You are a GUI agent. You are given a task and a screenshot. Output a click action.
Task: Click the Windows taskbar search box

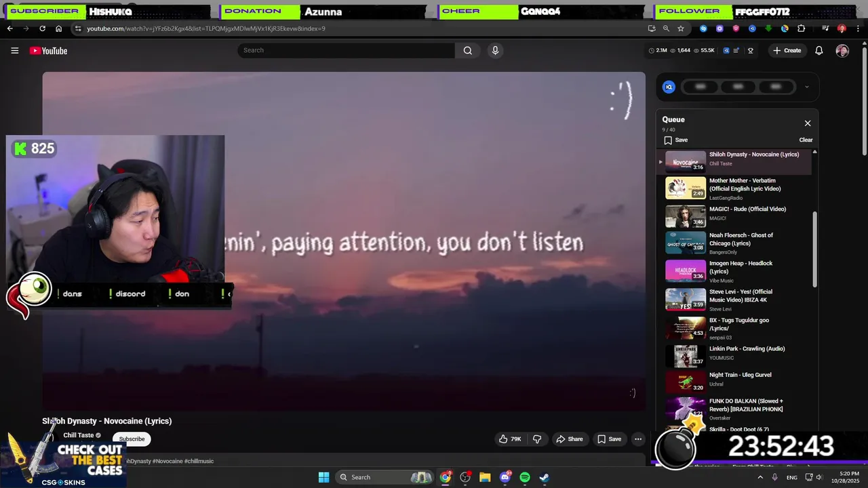[x=384, y=477]
